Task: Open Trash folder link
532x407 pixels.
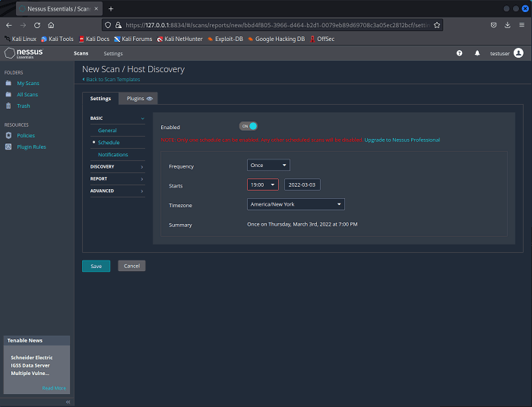Action: click(x=24, y=106)
